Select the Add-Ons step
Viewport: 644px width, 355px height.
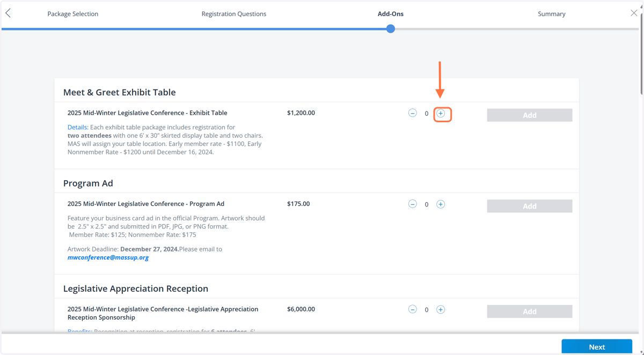click(391, 14)
